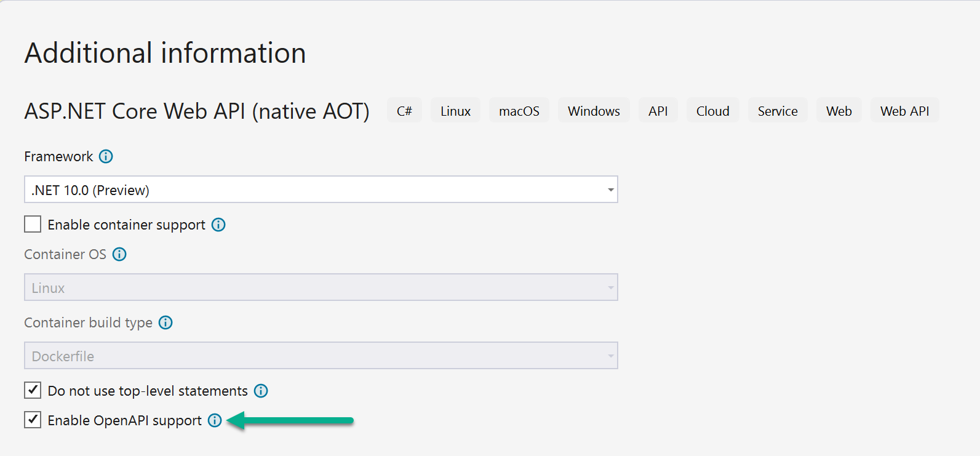Click the Do not use top-level statements label
This screenshot has height=456, width=980.
(148, 391)
